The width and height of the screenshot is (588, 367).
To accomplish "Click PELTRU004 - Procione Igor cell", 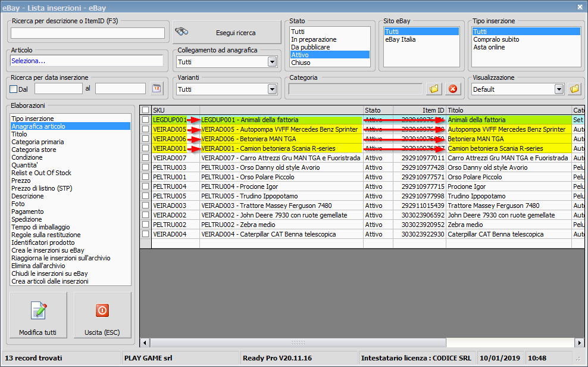I will (282, 186).
